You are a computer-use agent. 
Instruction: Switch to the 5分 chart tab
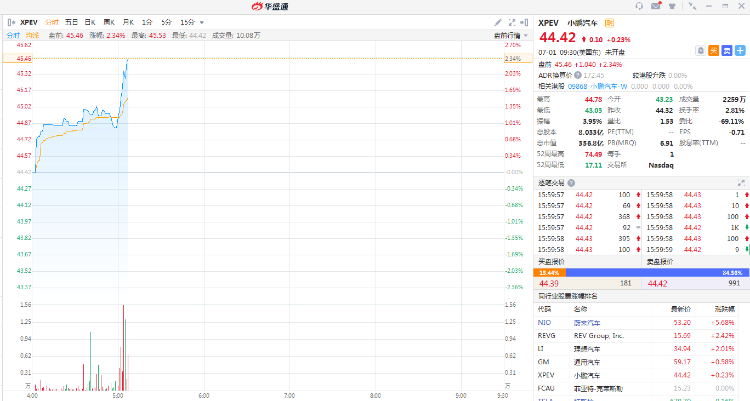pyautogui.click(x=166, y=22)
